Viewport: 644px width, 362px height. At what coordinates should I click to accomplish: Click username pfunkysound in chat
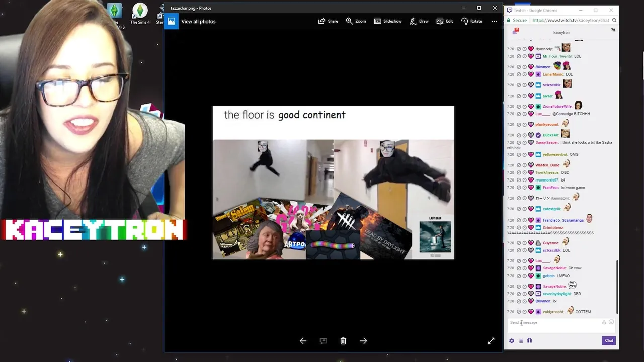click(547, 124)
